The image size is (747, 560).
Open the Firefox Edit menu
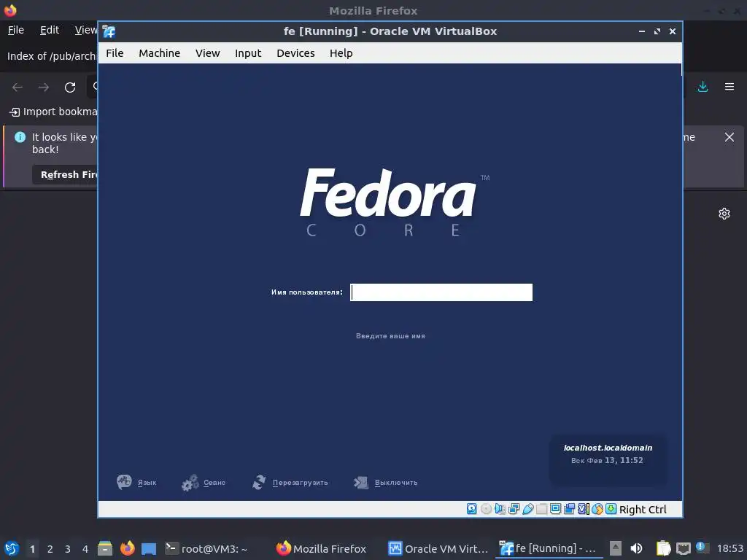click(x=50, y=30)
